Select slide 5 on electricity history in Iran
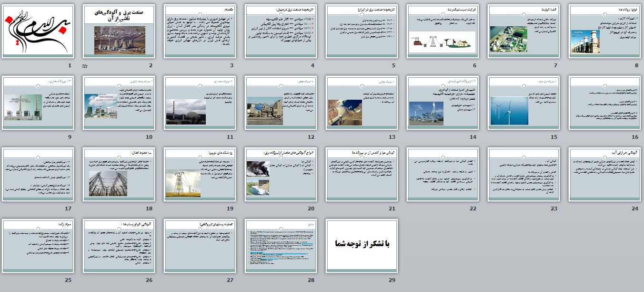This screenshot has height=292, width=644. [x=362, y=31]
